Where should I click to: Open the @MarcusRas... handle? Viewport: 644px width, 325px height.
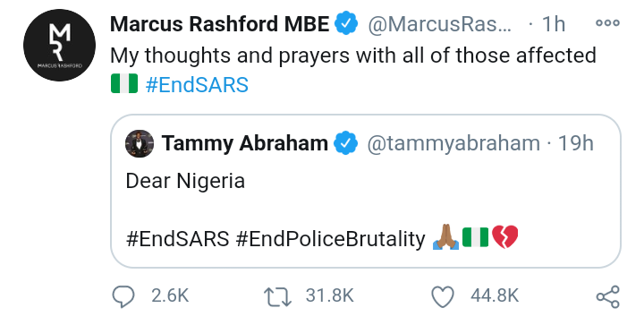439,25
